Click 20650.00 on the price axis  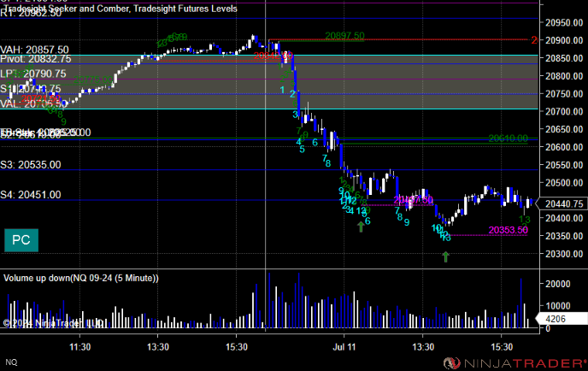564,129
